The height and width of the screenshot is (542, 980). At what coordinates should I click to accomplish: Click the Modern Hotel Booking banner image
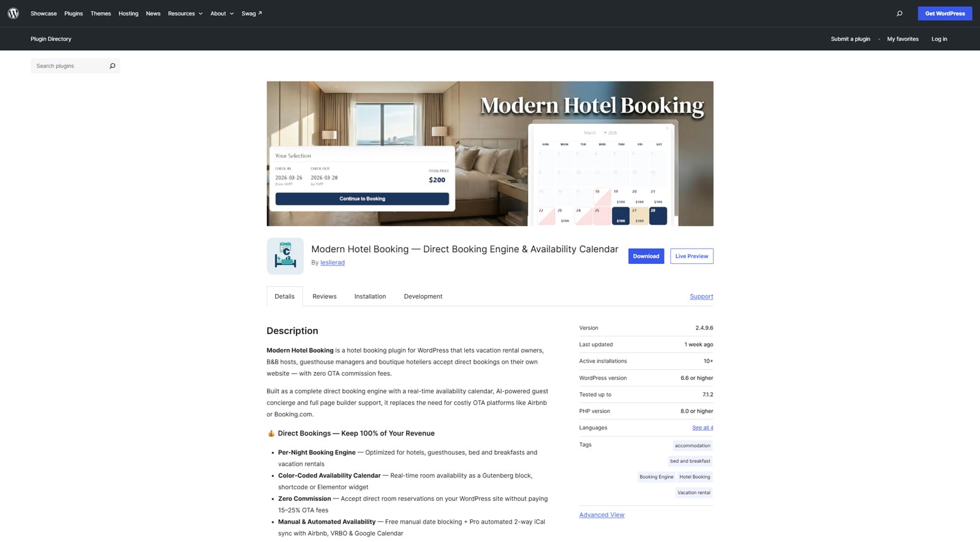coord(490,154)
